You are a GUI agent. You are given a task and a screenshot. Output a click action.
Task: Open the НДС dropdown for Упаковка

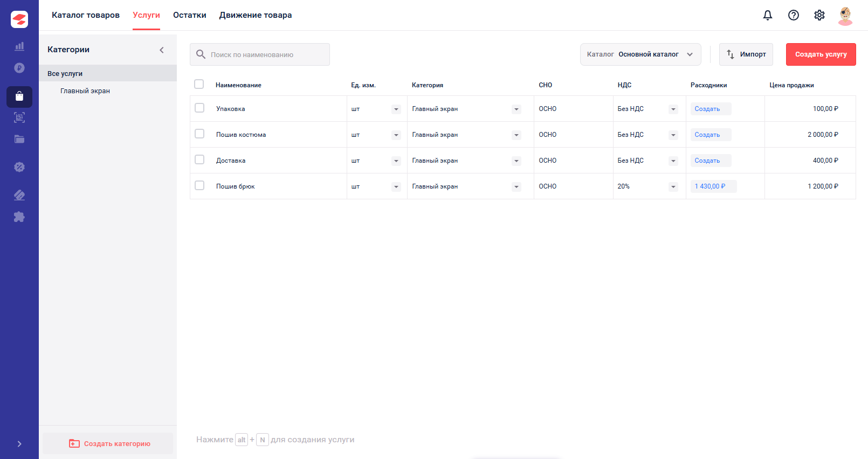coord(673,109)
